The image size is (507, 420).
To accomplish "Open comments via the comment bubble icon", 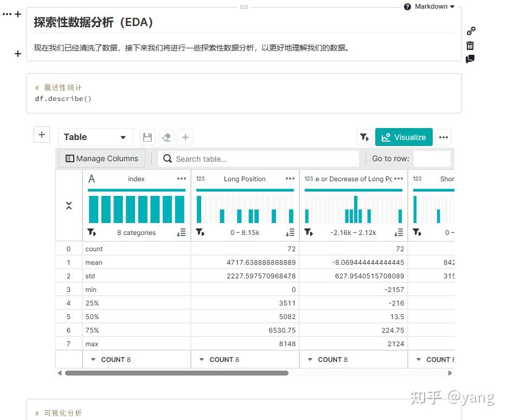I will [x=471, y=60].
